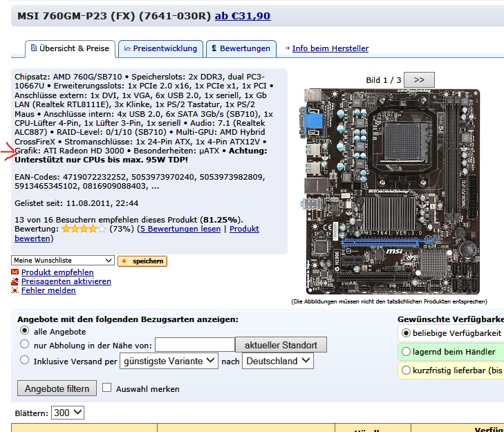Show next image with the >> button
Image resolution: width=504 pixels, height=432 pixels.
click(419, 79)
